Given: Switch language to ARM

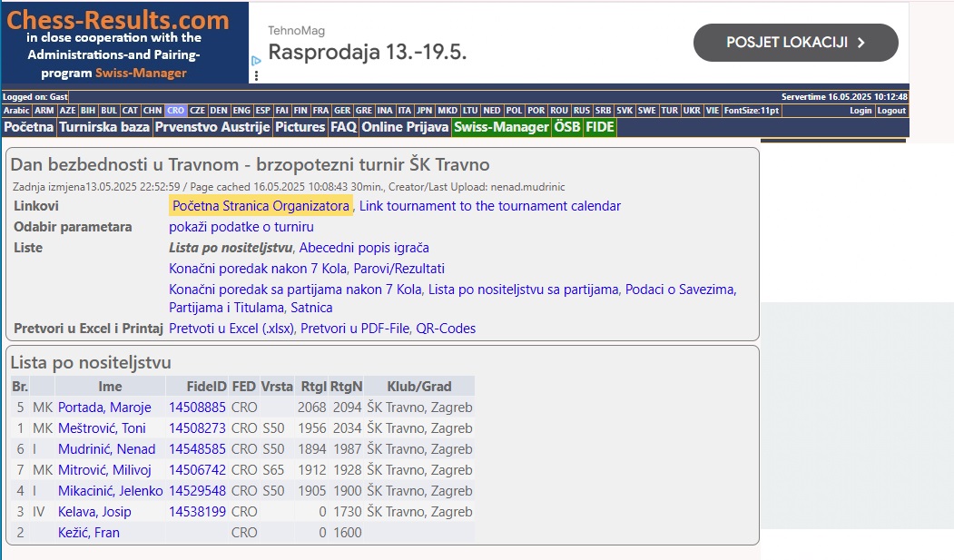Looking at the screenshot, I should tap(44, 111).
